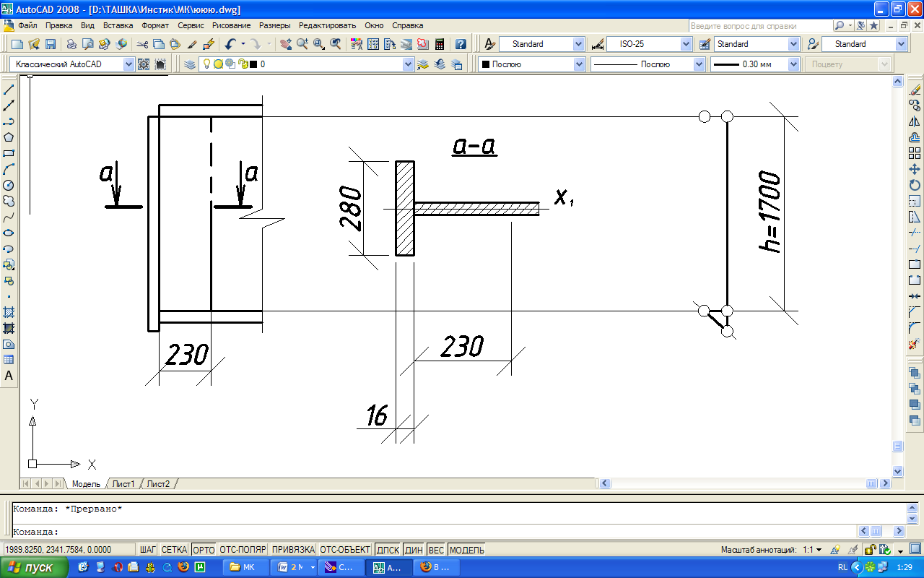
Task: Open the Файл menu
Action: point(27,25)
